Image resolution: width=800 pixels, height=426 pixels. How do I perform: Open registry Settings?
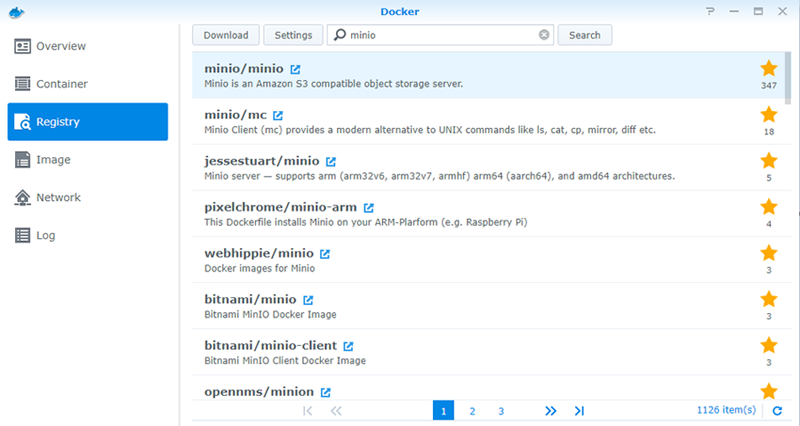293,35
